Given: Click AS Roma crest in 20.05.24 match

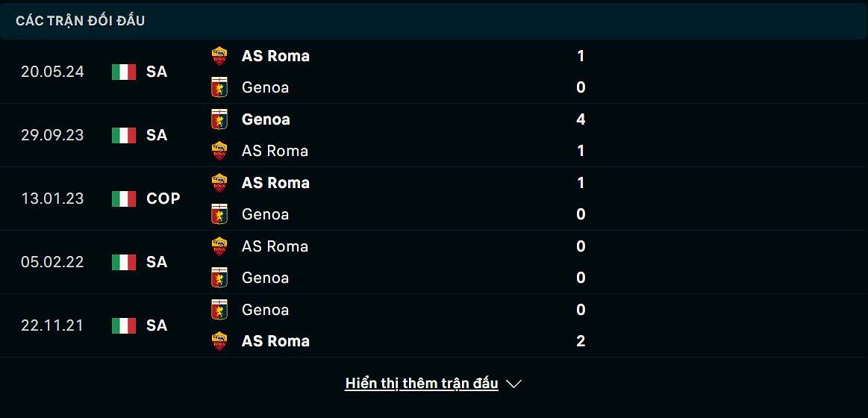Looking at the screenshot, I should tap(219, 56).
